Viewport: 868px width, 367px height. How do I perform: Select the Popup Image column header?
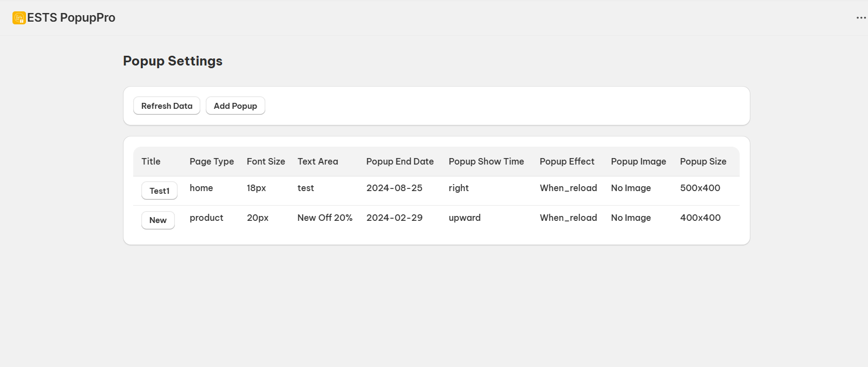point(638,161)
